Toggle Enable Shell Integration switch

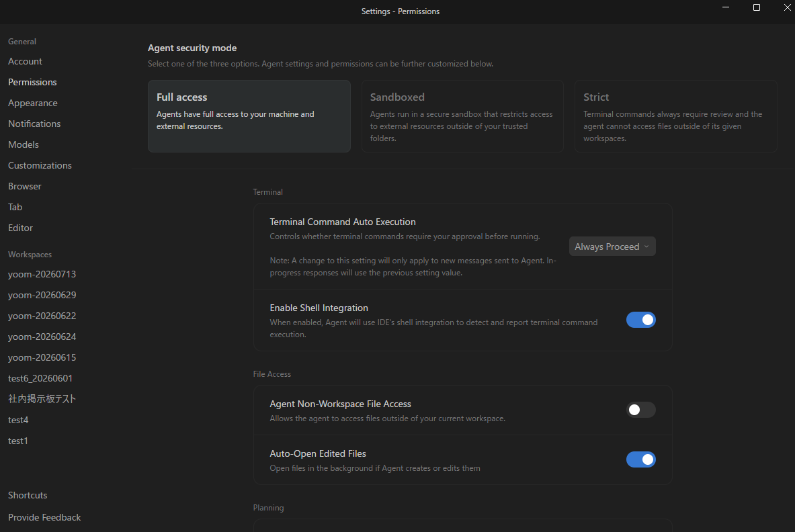pyautogui.click(x=641, y=320)
